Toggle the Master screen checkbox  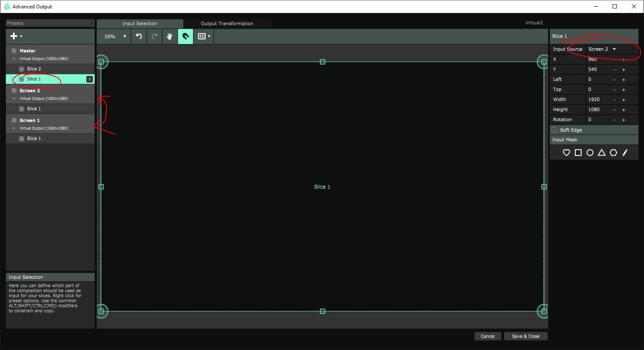14,51
